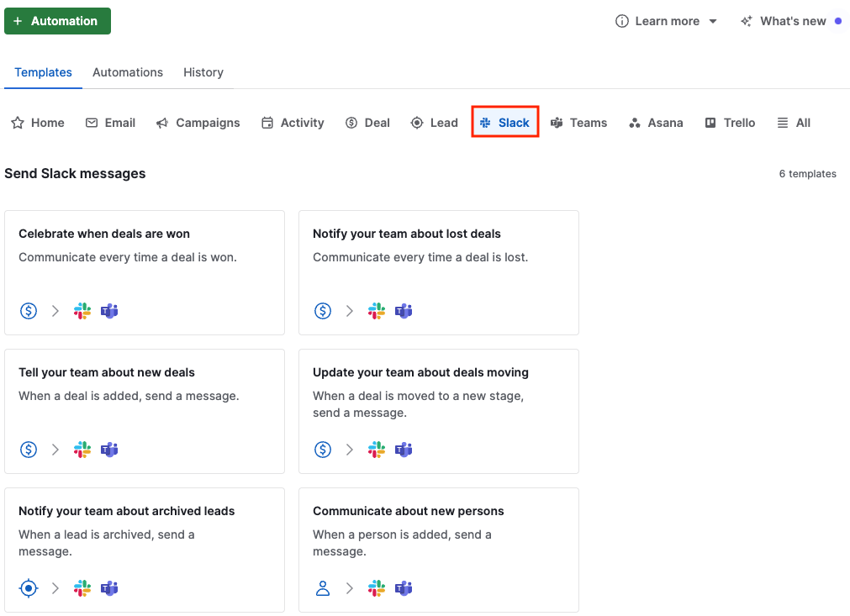This screenshot has height=616, width=850.
Task: Select the Teams filter in the category bar
Action: 557,123
